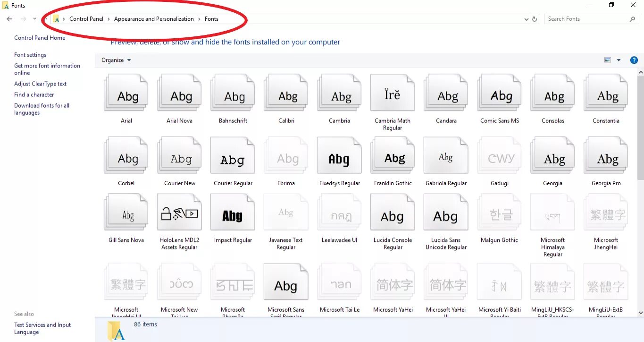
Task: Click the scrollbar up arrow
Action: point(640,72)
